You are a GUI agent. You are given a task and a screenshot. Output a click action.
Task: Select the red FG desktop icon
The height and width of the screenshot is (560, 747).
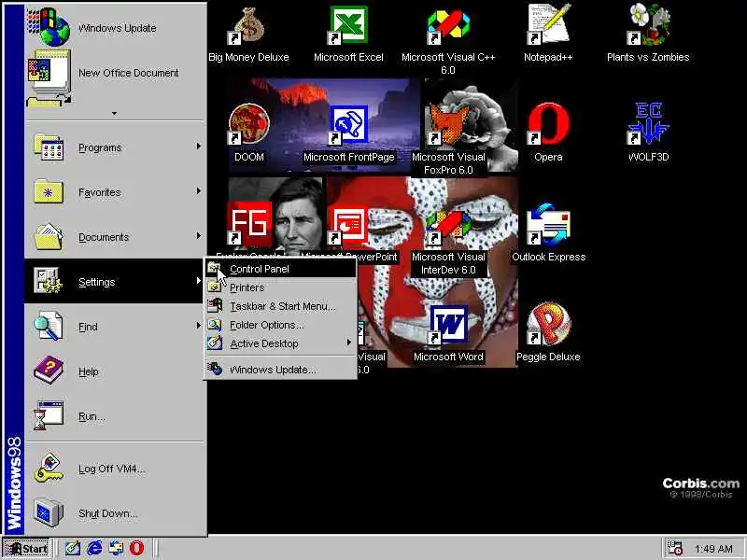click(248, 224)
